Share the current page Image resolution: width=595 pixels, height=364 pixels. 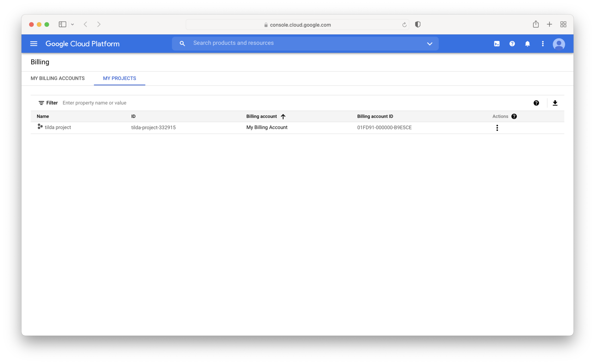pyautogui.click(x=536, y=24)
